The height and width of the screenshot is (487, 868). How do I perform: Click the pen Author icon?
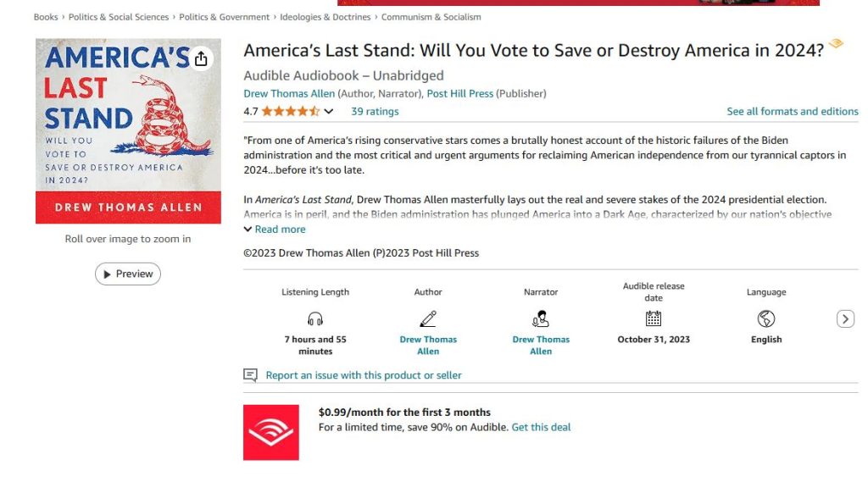428,319
